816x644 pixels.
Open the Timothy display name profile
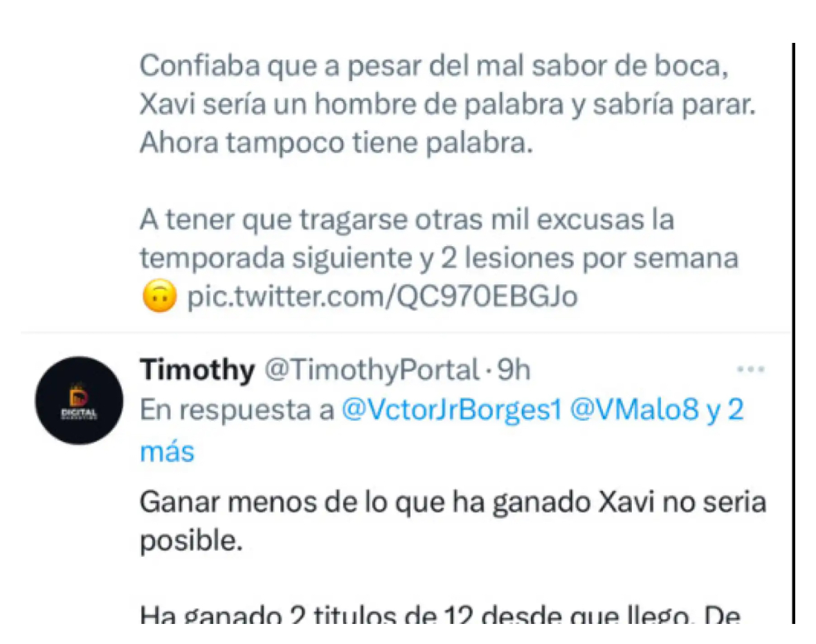click(x=197, y=370)
